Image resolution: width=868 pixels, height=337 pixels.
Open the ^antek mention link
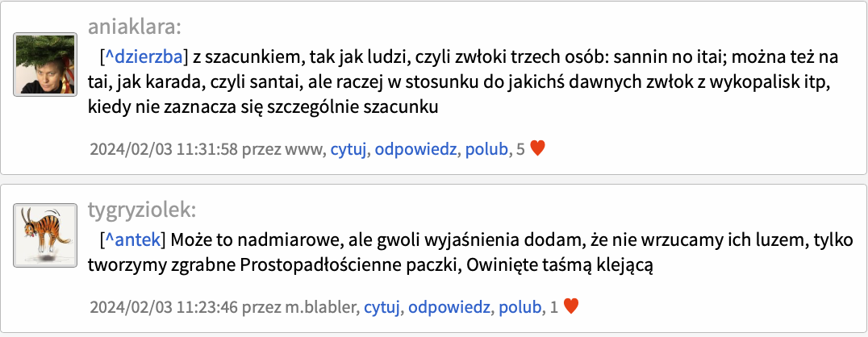click(132, 239)
